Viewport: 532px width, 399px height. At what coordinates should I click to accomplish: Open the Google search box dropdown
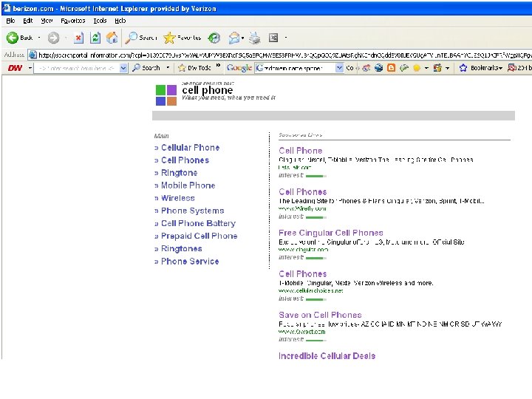(339, 68)
